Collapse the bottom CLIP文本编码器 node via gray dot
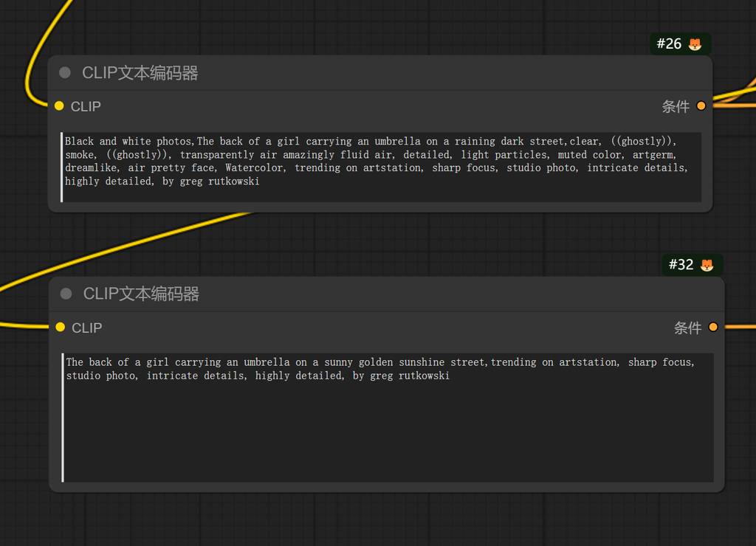Screen dimensions: 756x546 pyautogui.click(x=66, y=294)
